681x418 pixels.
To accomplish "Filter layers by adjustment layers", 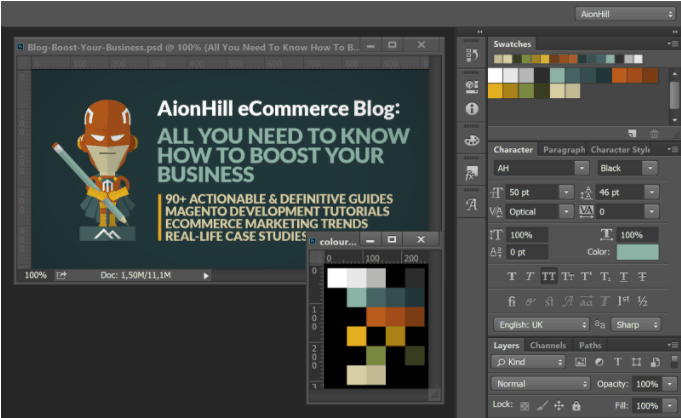I will 599,362.
